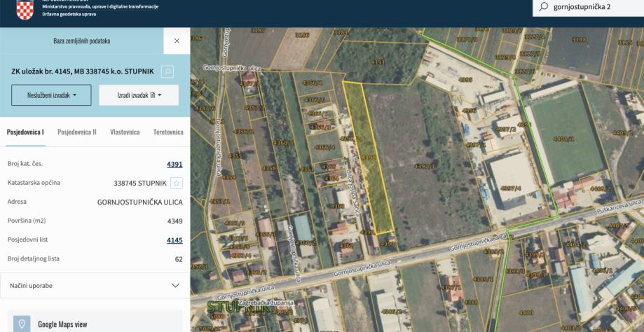
Task: Switch to the Vlastovnica tab
Action: pyautogui.click(x=125, y=132)
